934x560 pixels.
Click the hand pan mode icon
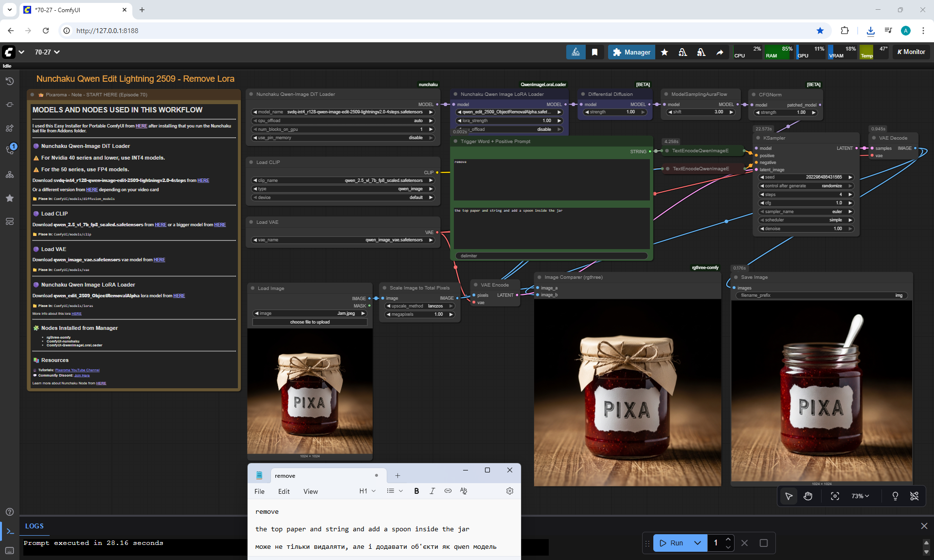tap(808, 496)
